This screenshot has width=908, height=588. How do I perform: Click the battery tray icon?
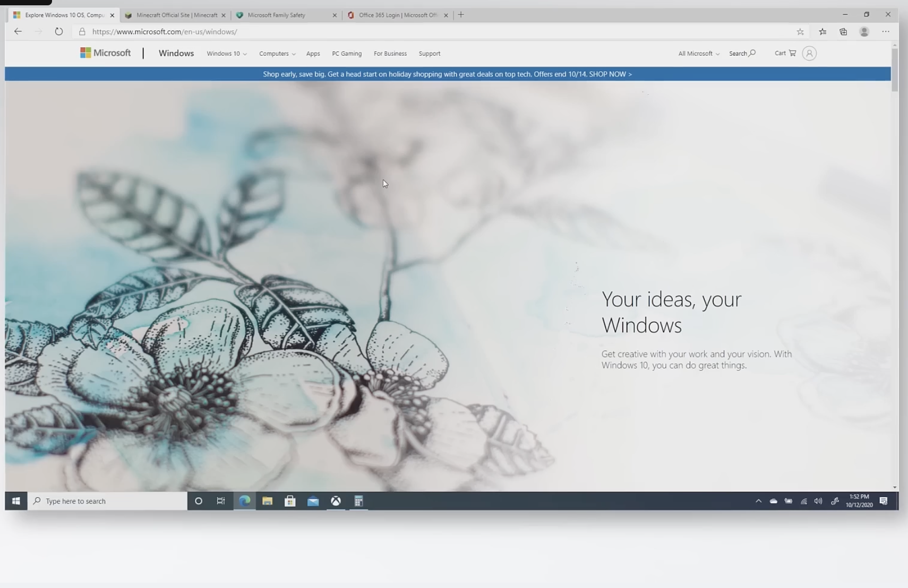coord(789,501)
